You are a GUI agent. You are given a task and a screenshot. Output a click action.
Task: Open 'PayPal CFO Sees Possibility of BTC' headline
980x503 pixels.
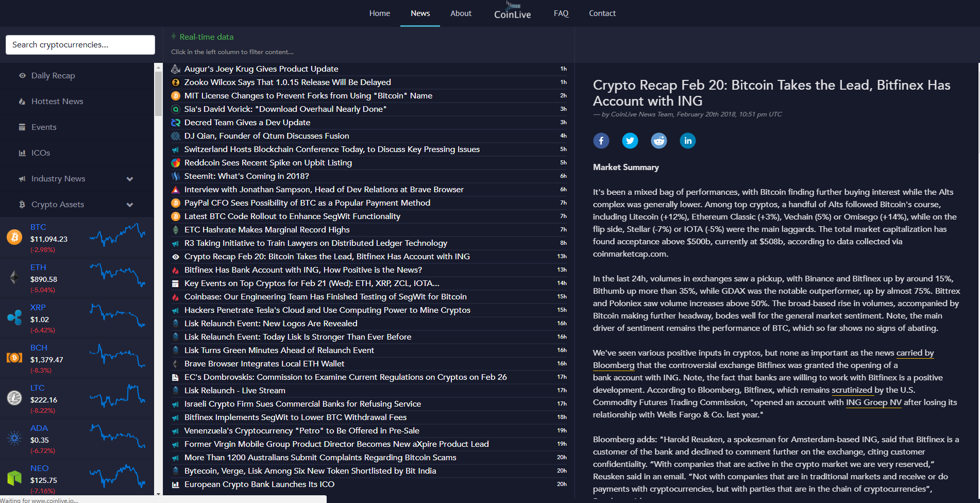pyautogui.click(x=307, y=203)
